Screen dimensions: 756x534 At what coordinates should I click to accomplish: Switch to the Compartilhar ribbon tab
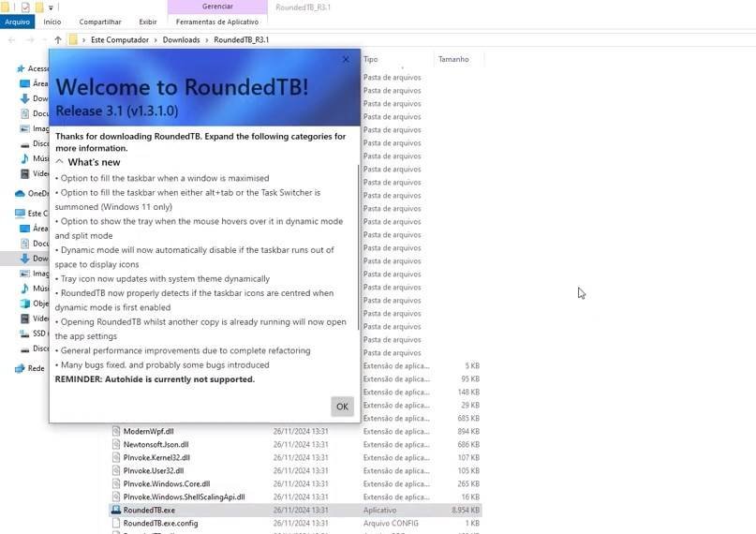pyautogui.click(x=100, y=22)
